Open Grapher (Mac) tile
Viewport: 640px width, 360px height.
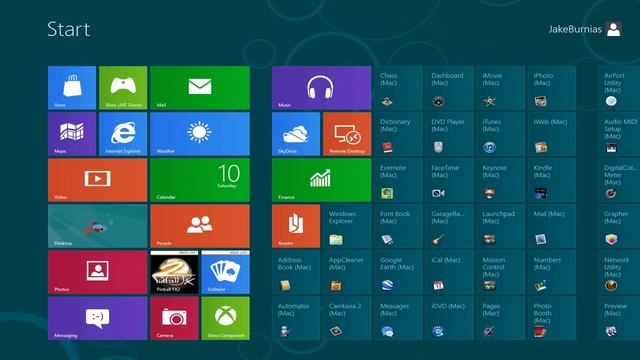click(x=620, y=226)
